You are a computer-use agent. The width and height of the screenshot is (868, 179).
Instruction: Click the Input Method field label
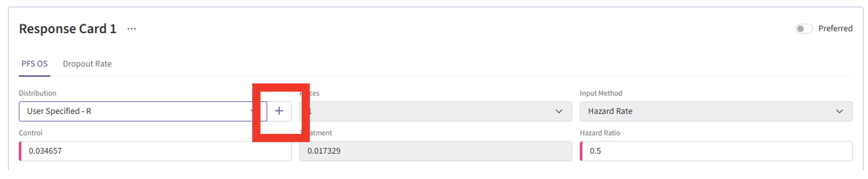[601, 93]
